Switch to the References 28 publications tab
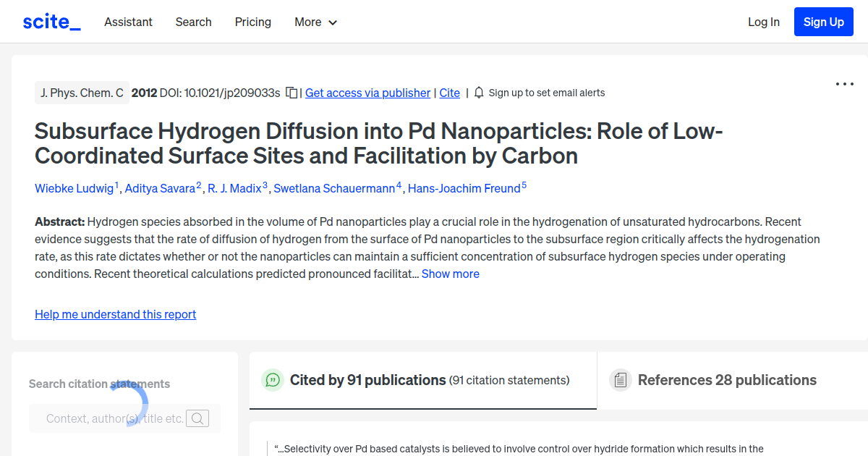868x456 pixels. 727,379
